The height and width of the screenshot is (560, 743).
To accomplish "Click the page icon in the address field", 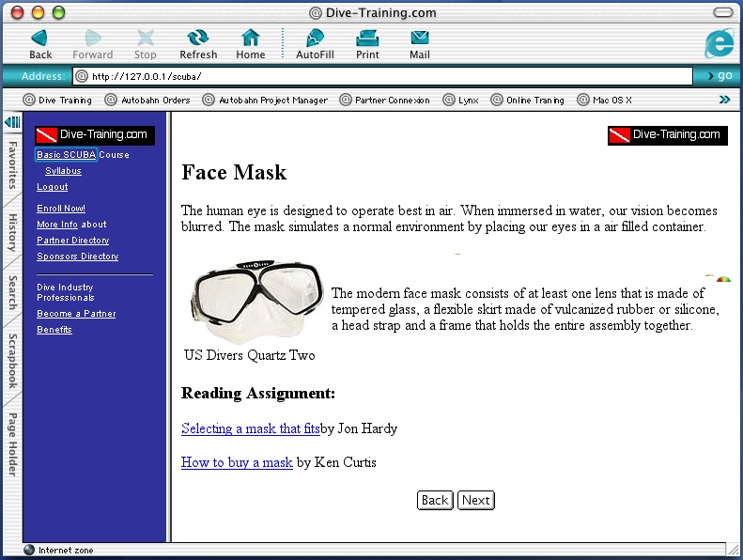I will click(82, 76).
